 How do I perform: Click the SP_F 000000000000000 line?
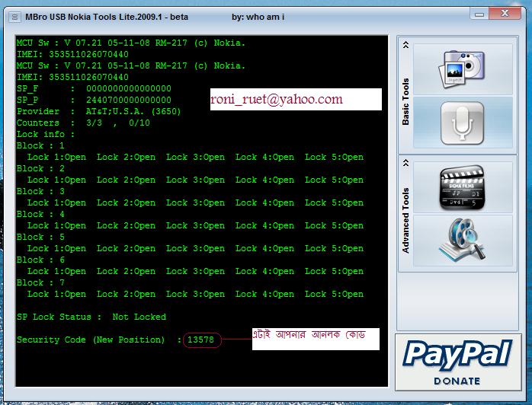[94, 88]
